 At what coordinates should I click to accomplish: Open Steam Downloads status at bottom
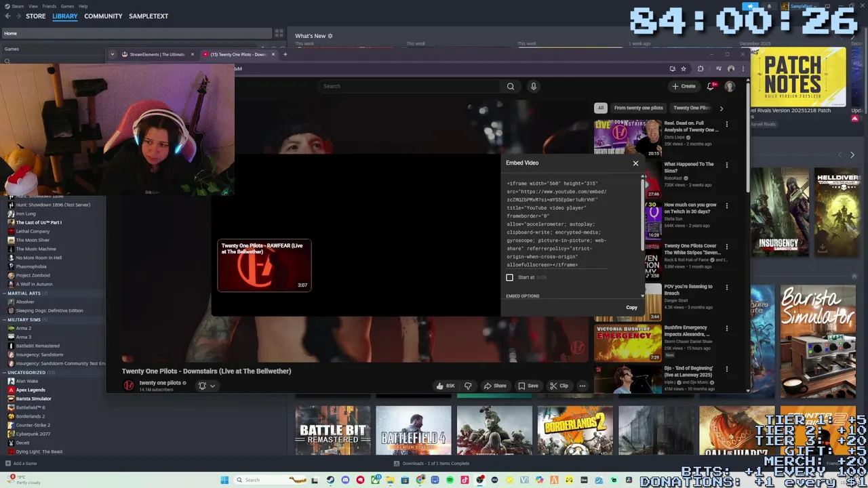(x=432, y=464)
